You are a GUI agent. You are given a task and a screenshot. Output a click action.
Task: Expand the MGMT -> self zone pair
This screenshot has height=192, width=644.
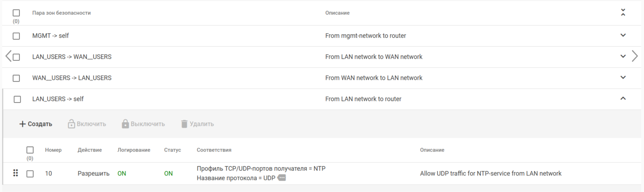(623, 35)
